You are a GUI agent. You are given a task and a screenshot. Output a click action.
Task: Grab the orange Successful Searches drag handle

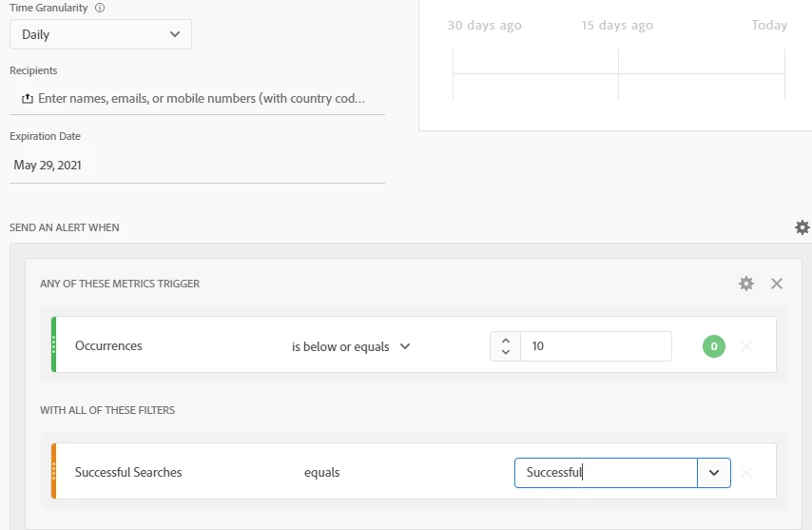[x=54, y=471]
